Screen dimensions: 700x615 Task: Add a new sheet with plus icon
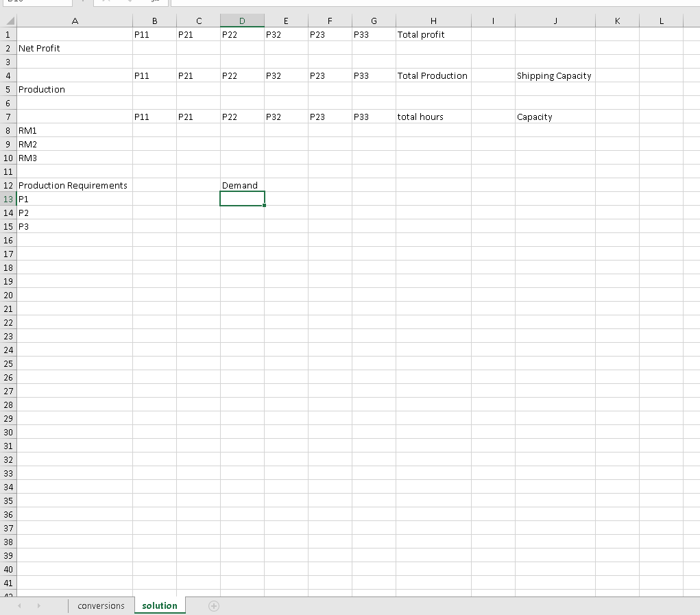tap(214, 606)
